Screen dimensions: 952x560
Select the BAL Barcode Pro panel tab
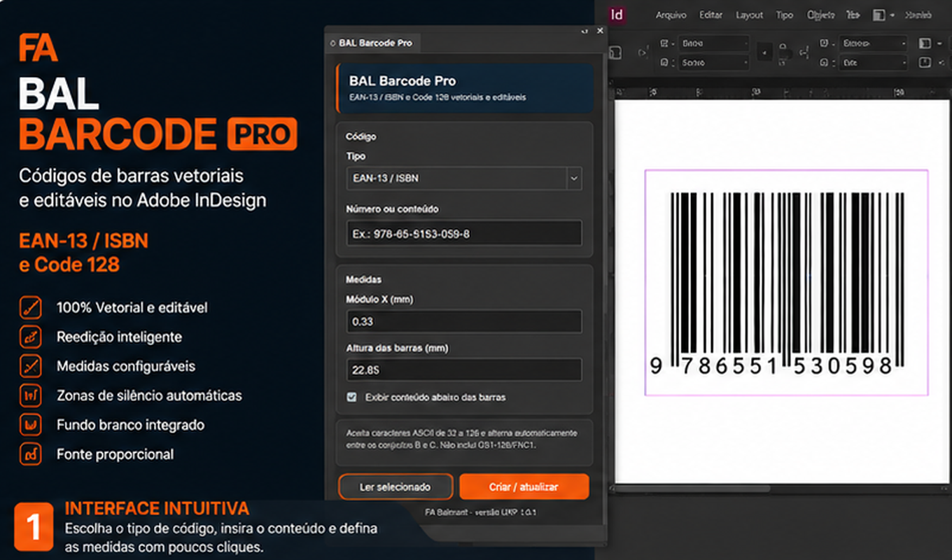pyautogui.click(x=372, y=43)
